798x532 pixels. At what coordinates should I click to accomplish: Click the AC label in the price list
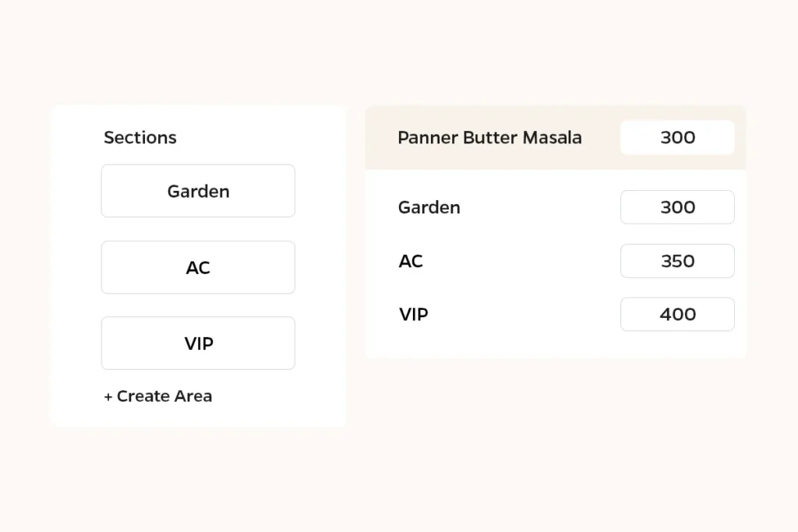[x=411, y=261]
